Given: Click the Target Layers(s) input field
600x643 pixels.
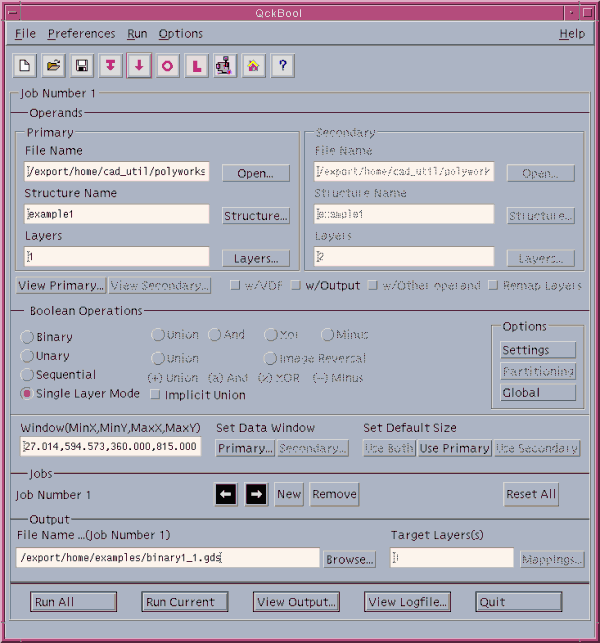Looking at the screenshot, I should click(452, 558).
